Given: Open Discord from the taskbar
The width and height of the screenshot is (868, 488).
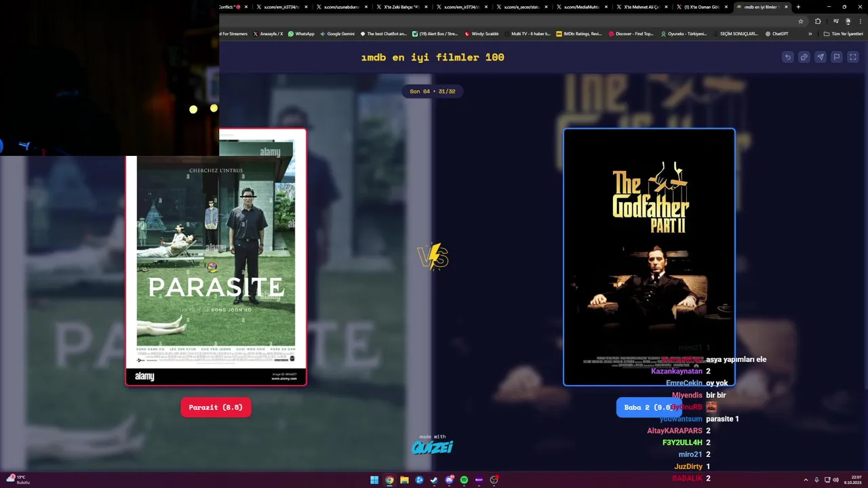Looking at the screenshot, I should tap(449, 480).
